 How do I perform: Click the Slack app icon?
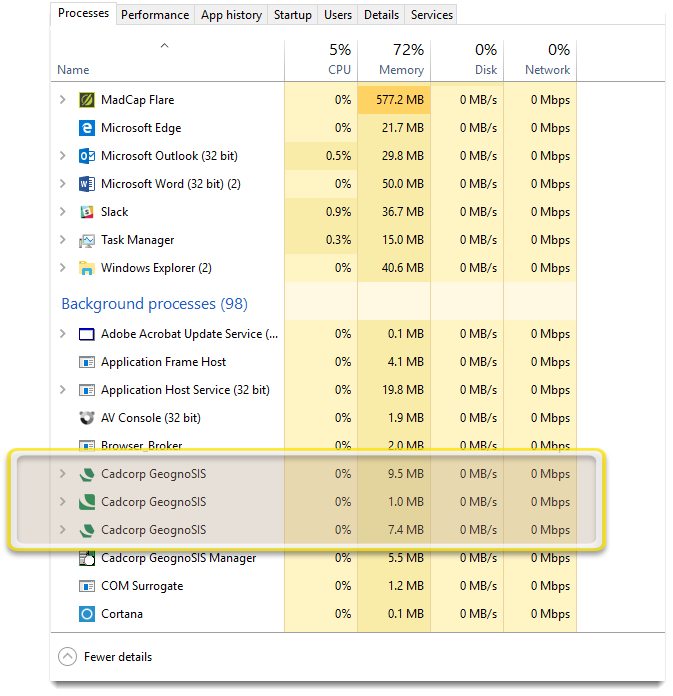pyautogui.click(x=86, y=212)
